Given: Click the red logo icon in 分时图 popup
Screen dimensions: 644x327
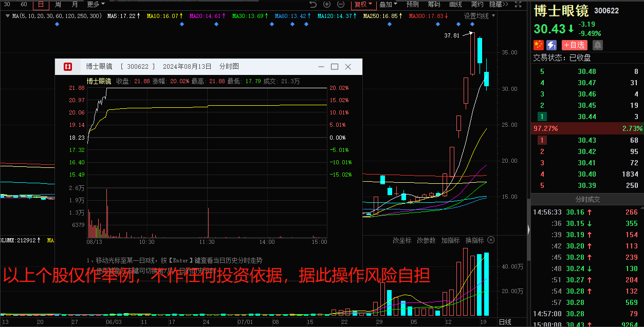Looking at the screenshot, I should point(68,67).
